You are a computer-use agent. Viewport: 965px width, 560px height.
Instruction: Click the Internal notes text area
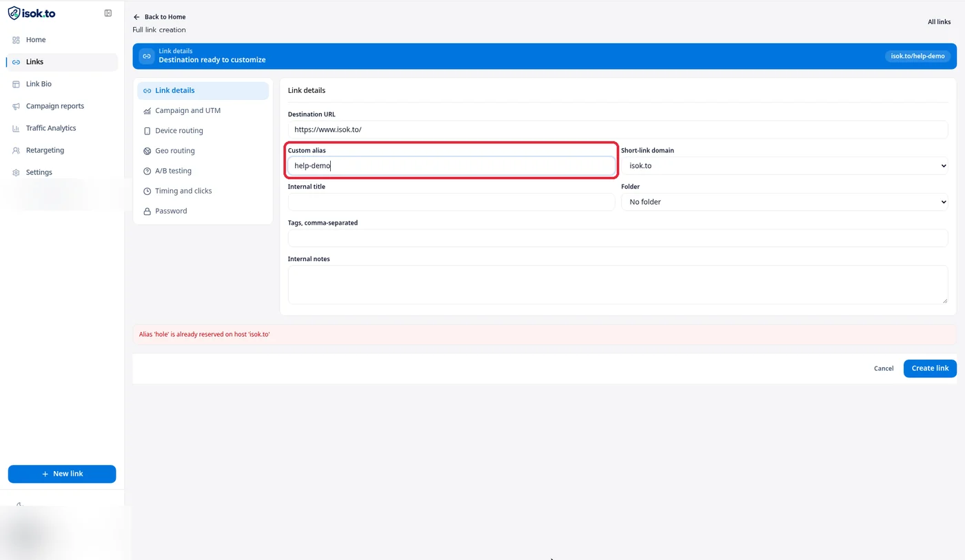pyautogui.click(x=618, y=284)
